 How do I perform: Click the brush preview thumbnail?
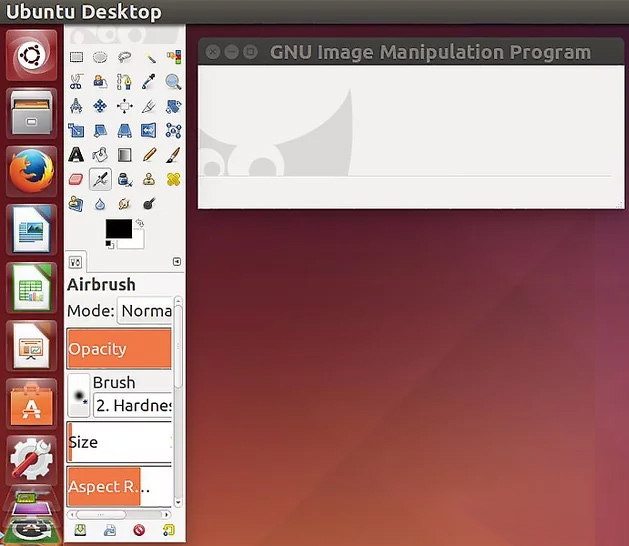[79, 396]
